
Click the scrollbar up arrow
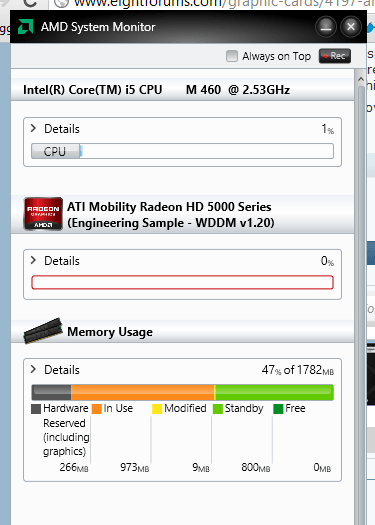[361, 79]
